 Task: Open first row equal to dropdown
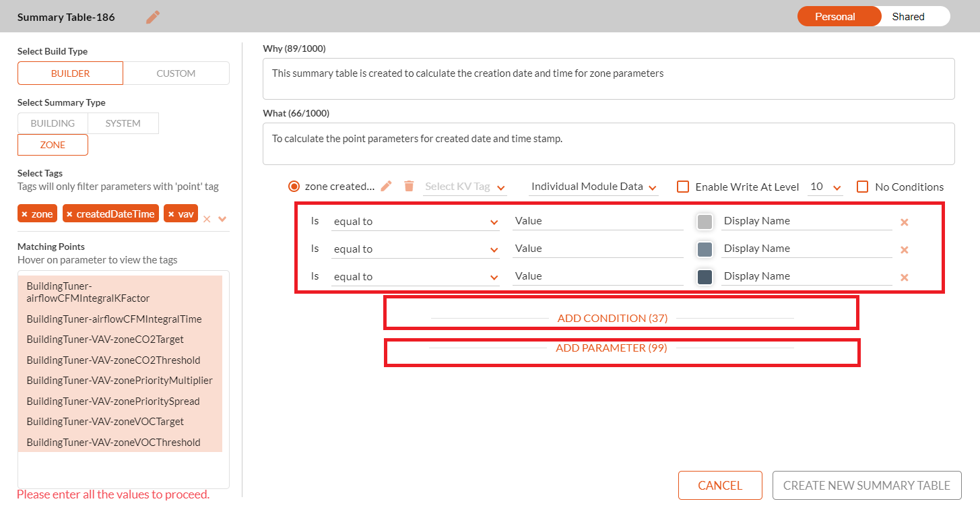[x=416, y=222]
